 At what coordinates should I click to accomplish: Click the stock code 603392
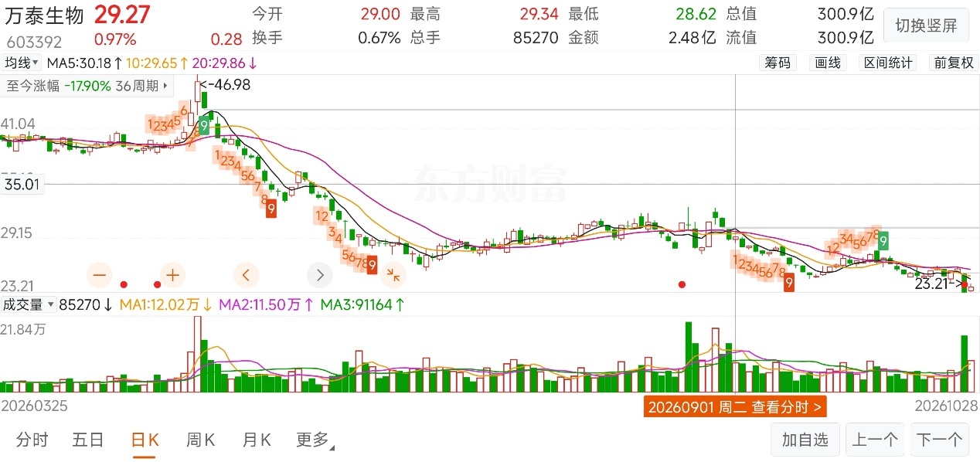[33, 42]
